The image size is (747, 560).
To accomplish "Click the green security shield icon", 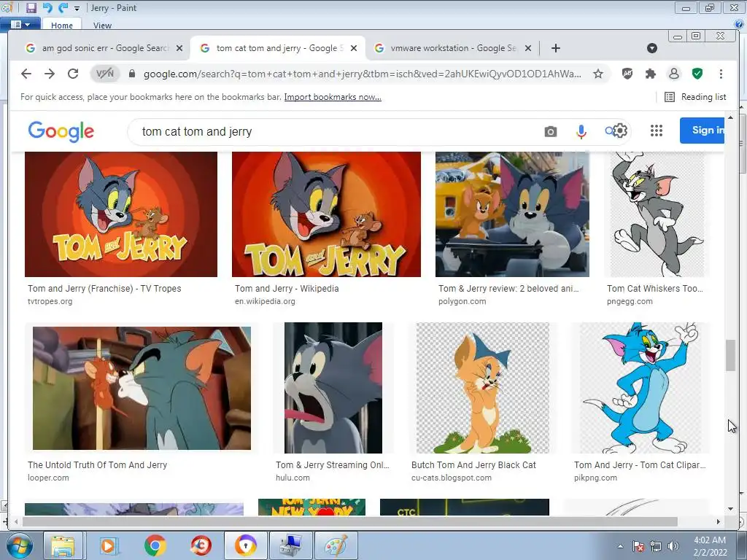I will coord(697,74).
